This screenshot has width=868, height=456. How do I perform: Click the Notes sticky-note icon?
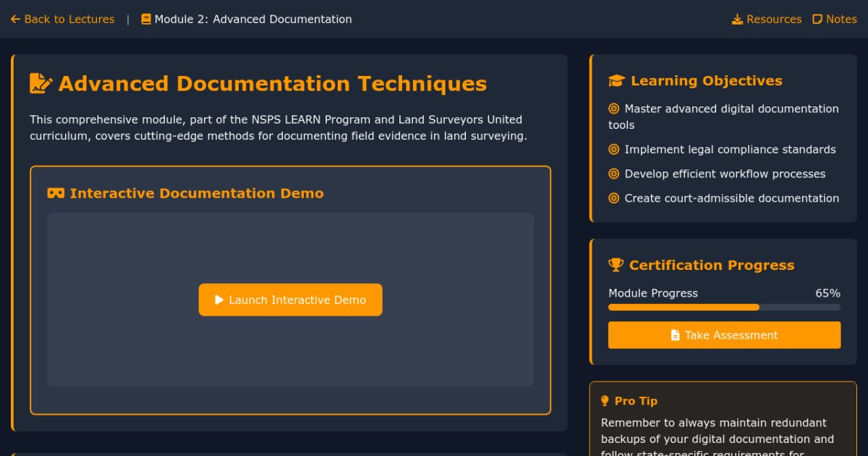point(817,20)
